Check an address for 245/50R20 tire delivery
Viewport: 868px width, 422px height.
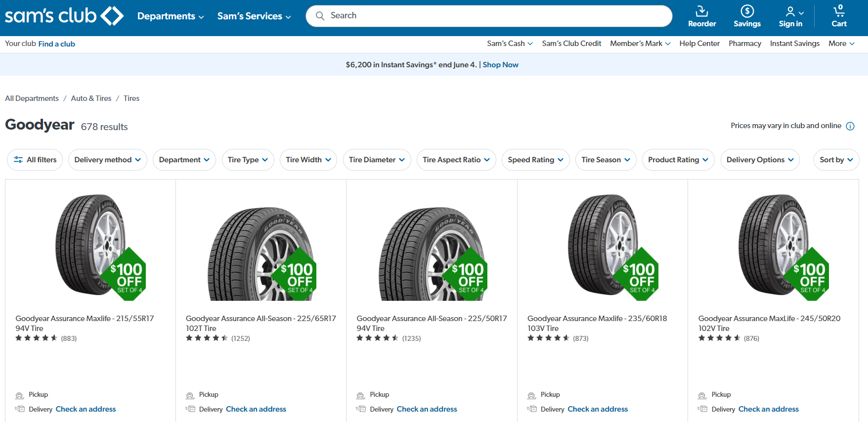click(769, 409)
